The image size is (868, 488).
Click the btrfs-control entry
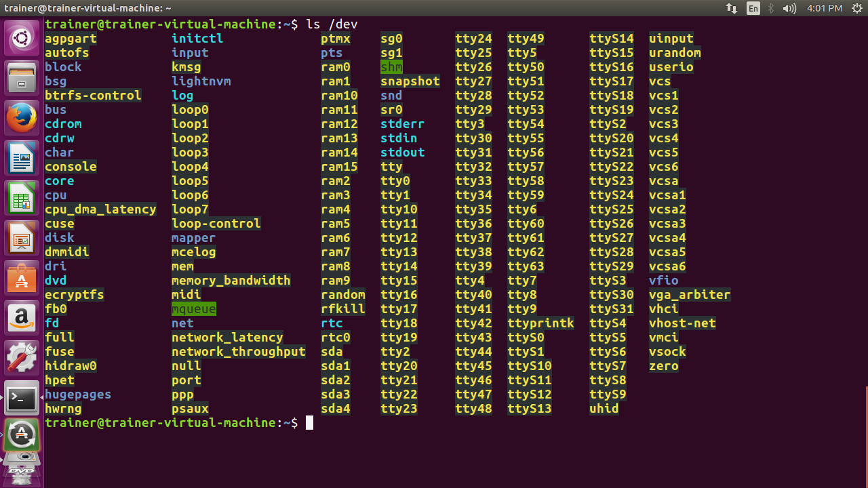pyautogui.click(x=93, y=96)
